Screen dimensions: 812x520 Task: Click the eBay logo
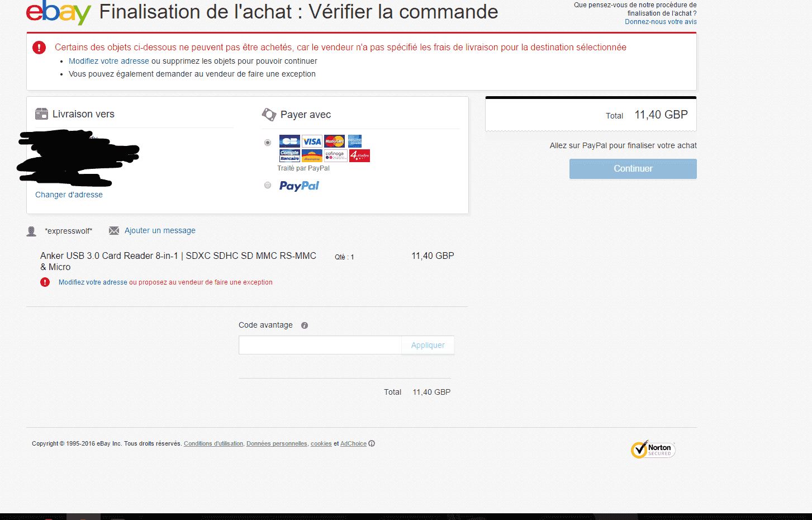(x=59, y=12)
